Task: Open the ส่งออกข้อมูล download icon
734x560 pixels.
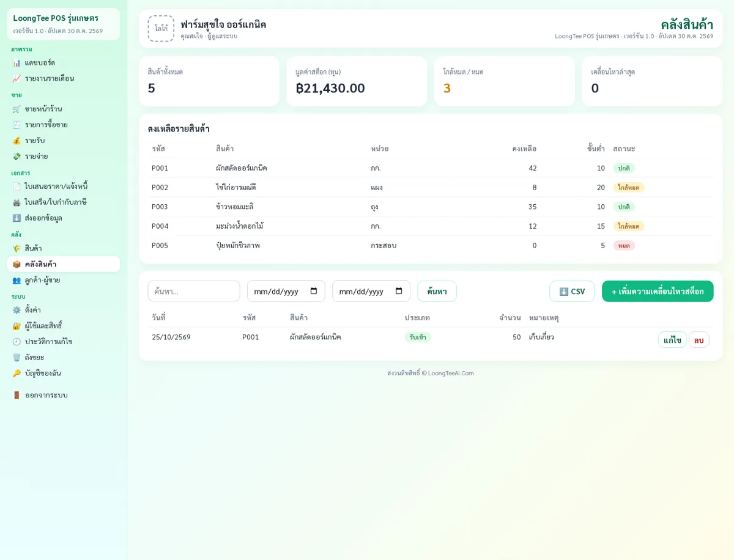Action: pyautogui.click(x=17, y=218)
